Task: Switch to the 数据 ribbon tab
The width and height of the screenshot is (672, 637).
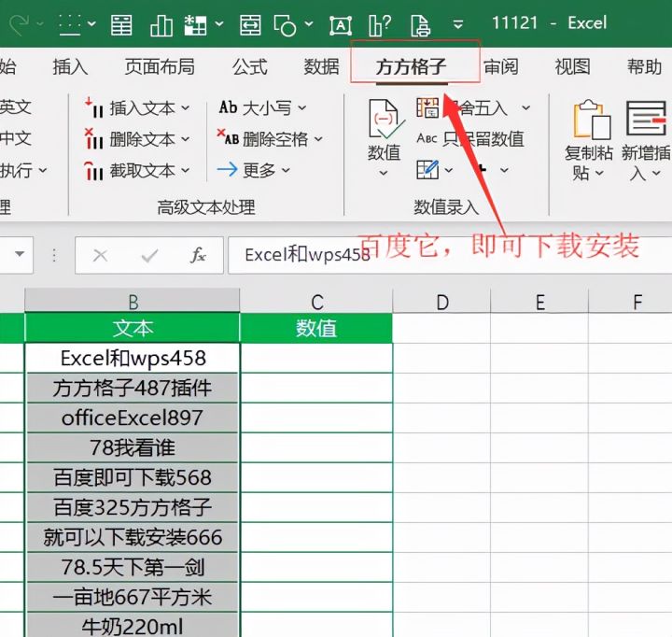Action: tap(321, 67)
